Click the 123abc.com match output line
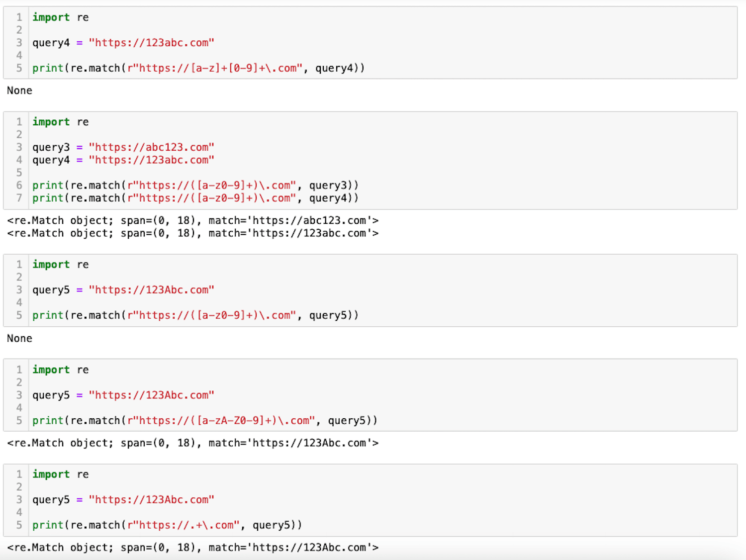 pyautogui.click(x=193, y=233)
